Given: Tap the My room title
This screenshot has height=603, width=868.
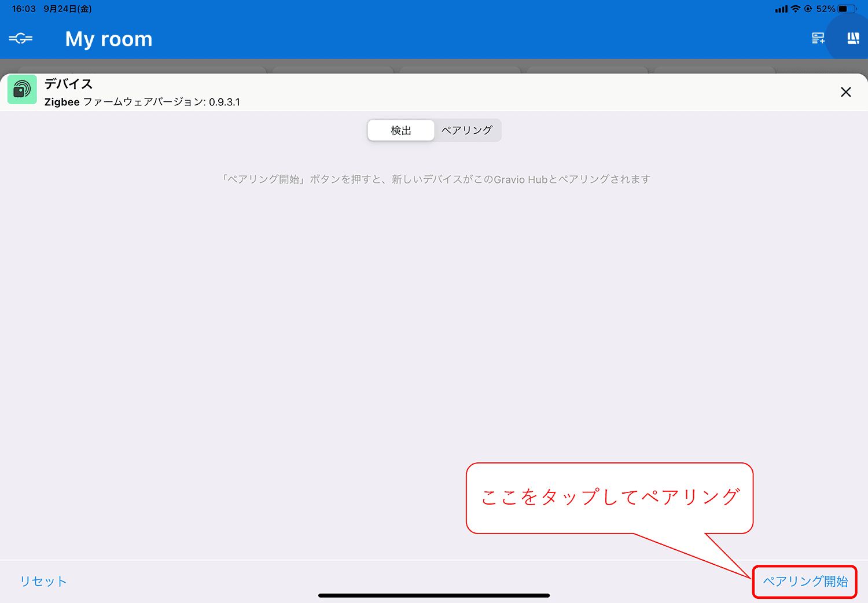Looking at the screenshot, I should click(109, 39).
